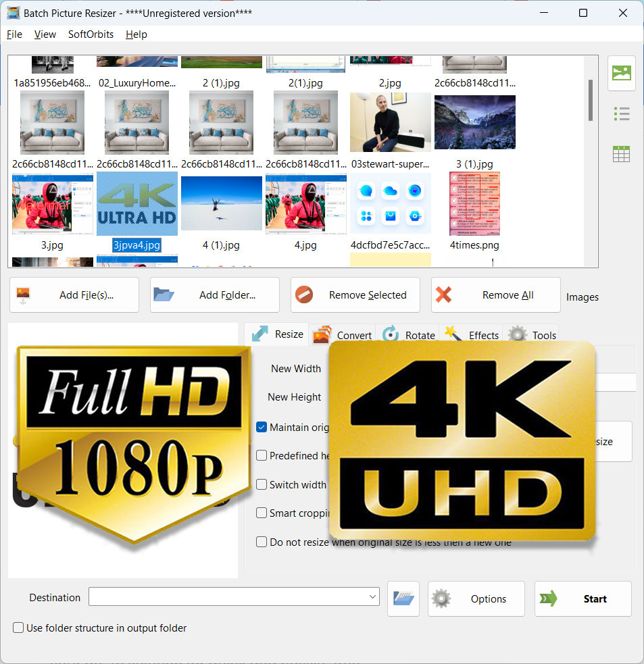Screen dimensions: 644x664
Task: Enable Switch width checkbox
Action: coord(262,484)
